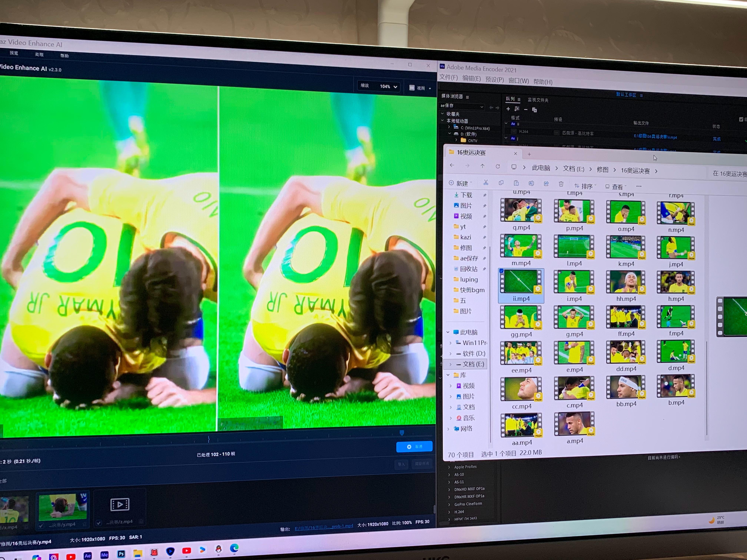
Task: Click the weather widget on the taskbar
Action: pos(717,520)
